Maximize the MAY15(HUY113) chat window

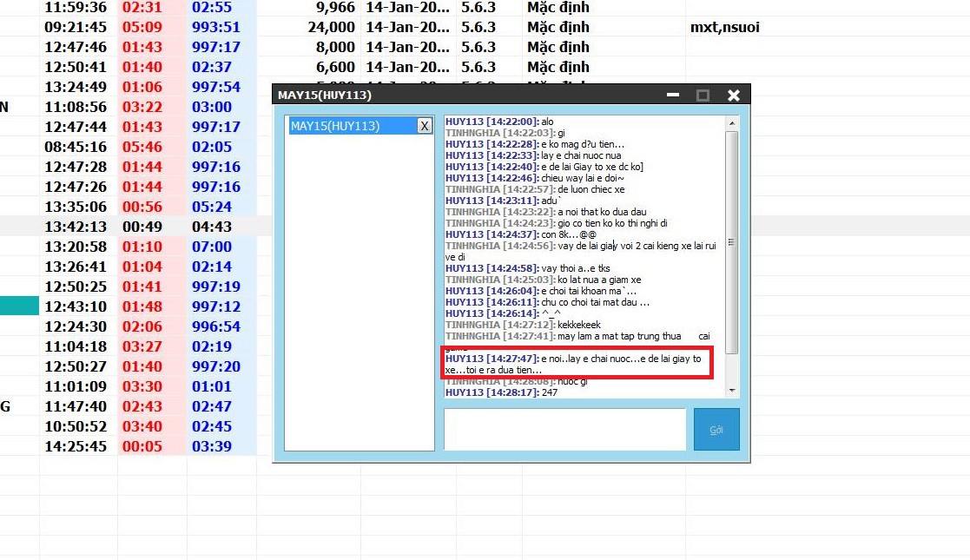point(703,95)
